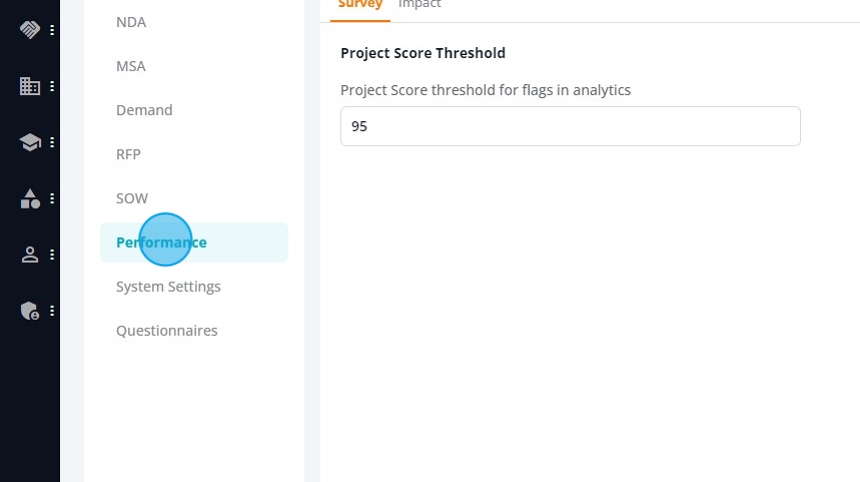The height and width of the screenshot is (482, 860).
Task: Expand the dots menu beside graduation cap
Action: (x=52, y=143)
